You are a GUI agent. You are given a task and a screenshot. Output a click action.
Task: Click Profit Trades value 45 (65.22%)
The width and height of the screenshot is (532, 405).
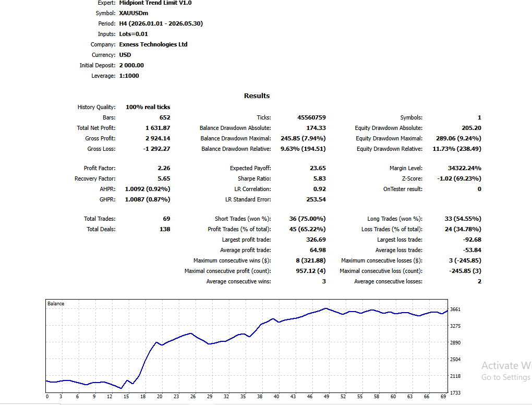pos(307,230)
